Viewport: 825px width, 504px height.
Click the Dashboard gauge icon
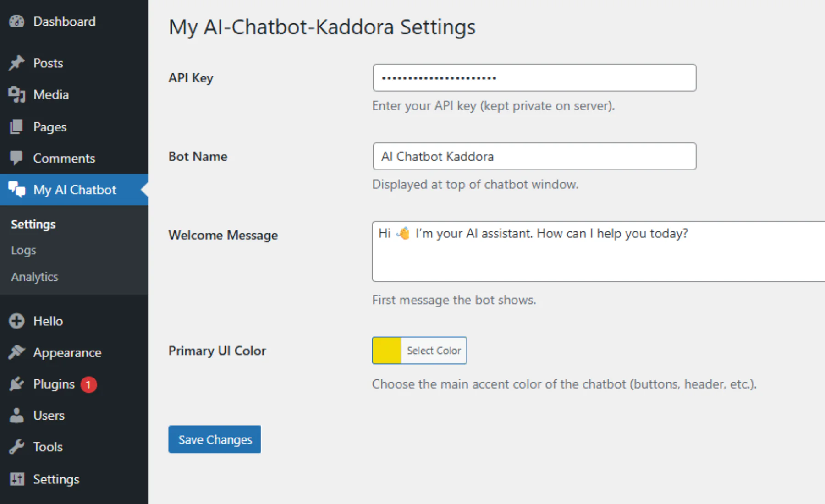pyautogui.click(x=17, y=22)
